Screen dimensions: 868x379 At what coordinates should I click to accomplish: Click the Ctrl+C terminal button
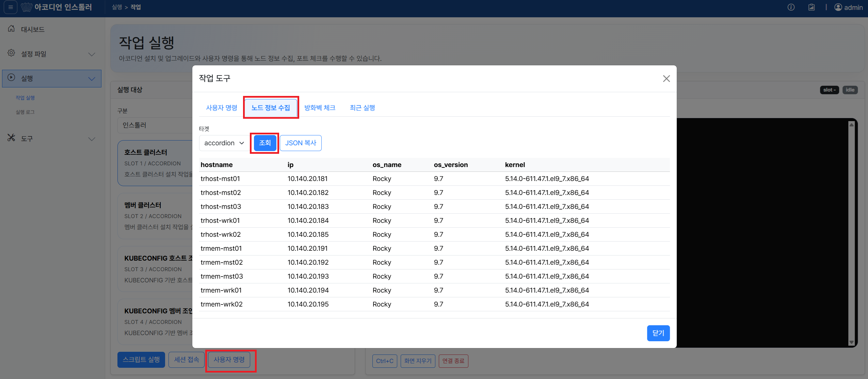click(385, 361)
